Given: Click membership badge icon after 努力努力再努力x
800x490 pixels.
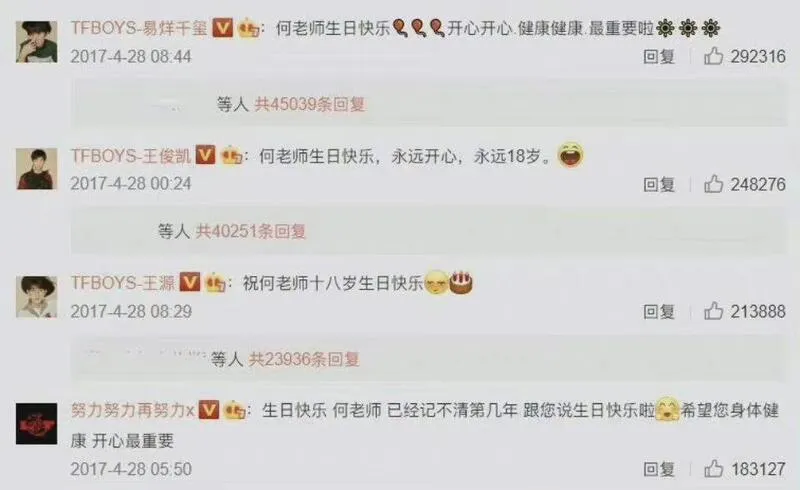Looking at the screenshot, I should pyautogui.click(x=235, y=410).
